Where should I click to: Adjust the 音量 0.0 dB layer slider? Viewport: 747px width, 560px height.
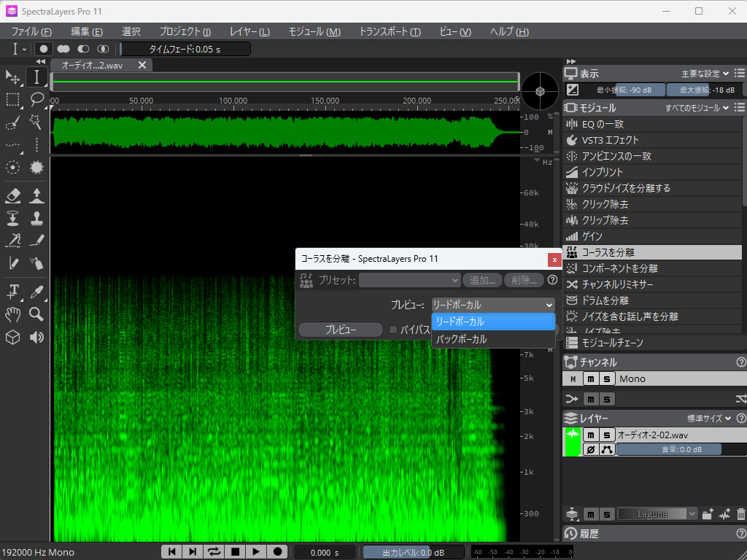(670, 450)
